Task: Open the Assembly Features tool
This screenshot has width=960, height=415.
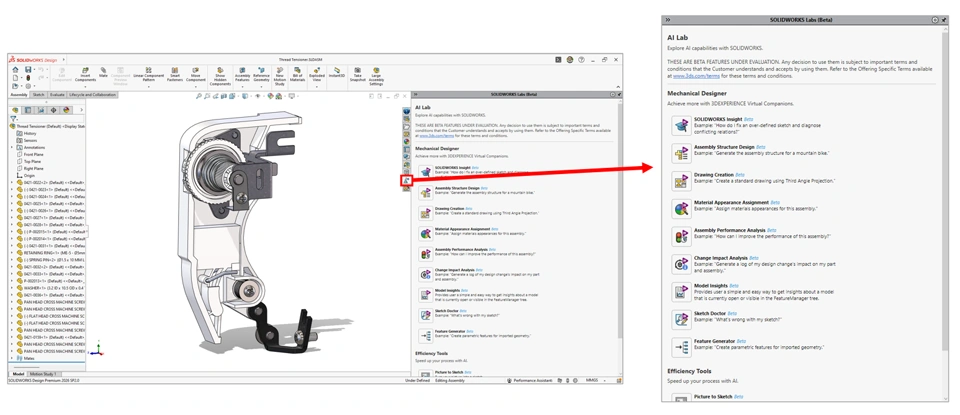Action: [x=242, y=73]
